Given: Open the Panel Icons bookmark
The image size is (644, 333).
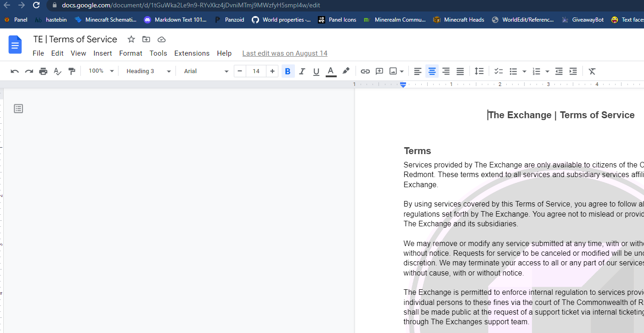Looking at the screenshot, I should tap(337, 20).
